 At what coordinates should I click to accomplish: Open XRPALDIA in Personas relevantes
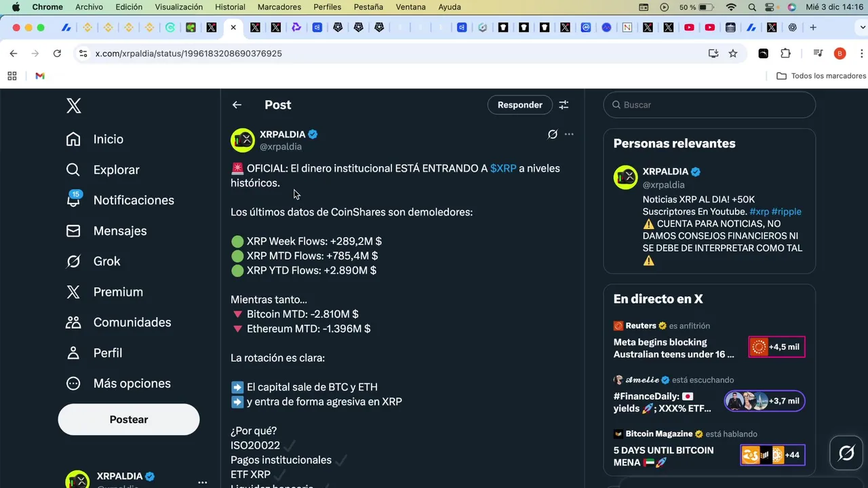point(665,171)
